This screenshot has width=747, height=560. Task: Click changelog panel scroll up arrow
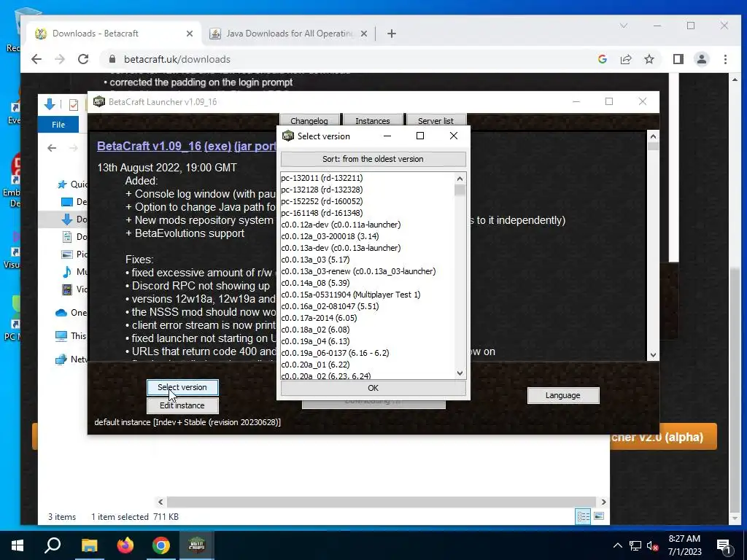[653, 136]
